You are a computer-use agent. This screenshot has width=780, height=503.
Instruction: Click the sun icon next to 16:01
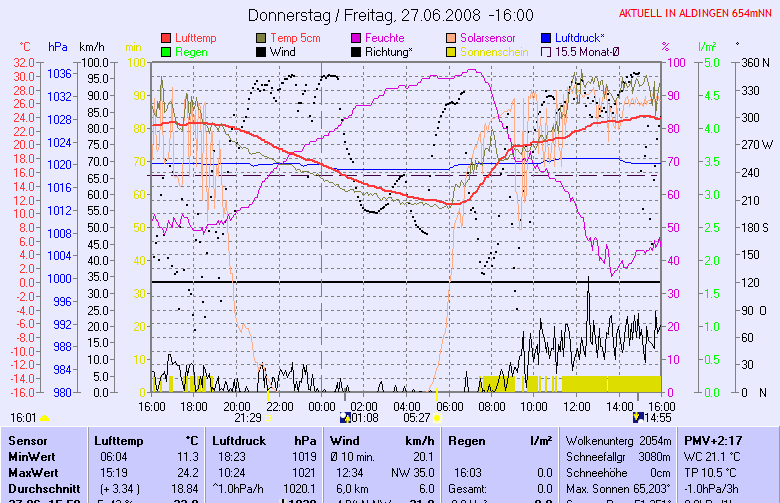tap(44, 417)
